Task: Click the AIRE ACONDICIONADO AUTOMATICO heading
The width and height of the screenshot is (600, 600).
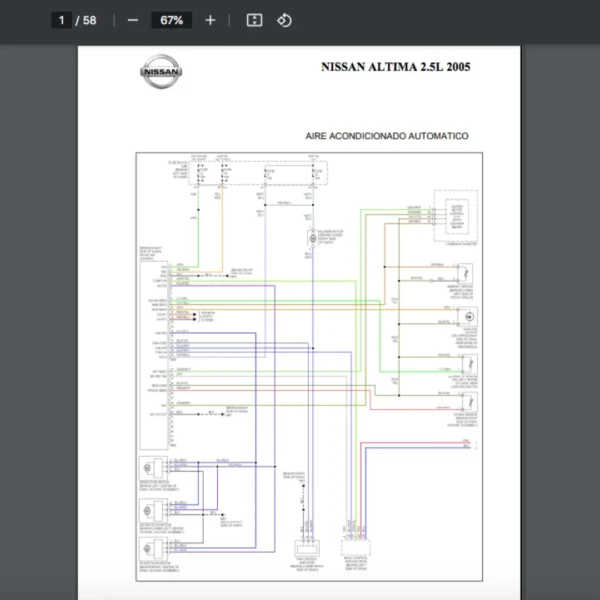Action: (x=387, y=136)
